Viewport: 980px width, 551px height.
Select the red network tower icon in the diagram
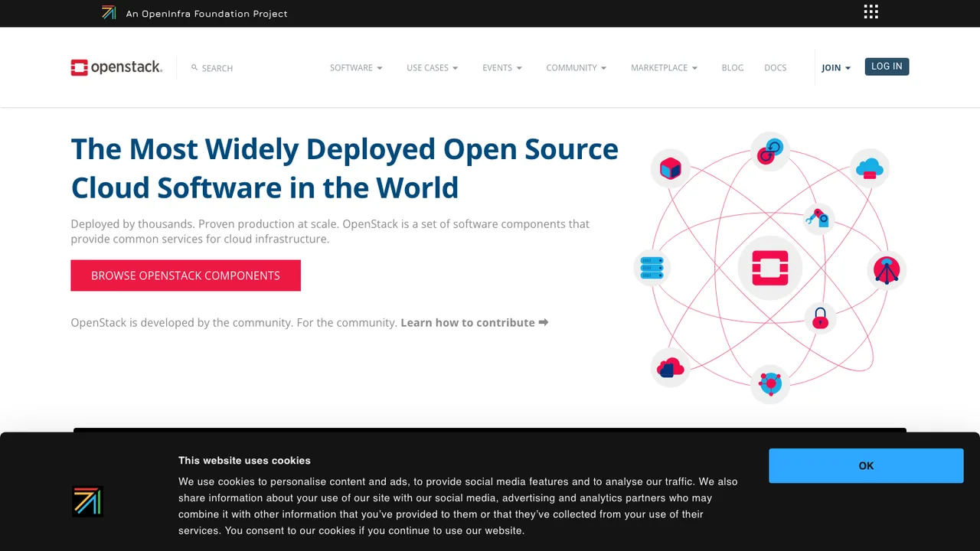pos(887,269)
